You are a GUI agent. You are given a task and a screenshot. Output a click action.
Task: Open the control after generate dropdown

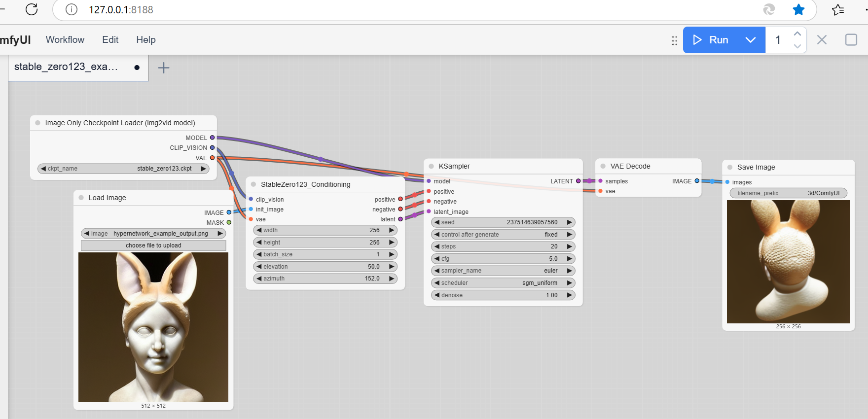(503, 235)
